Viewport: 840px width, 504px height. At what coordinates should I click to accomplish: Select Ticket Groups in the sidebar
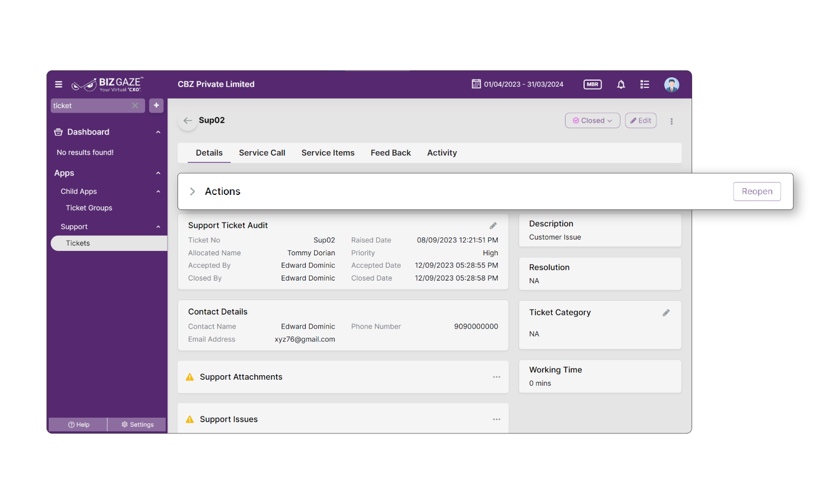click(89, 208)
